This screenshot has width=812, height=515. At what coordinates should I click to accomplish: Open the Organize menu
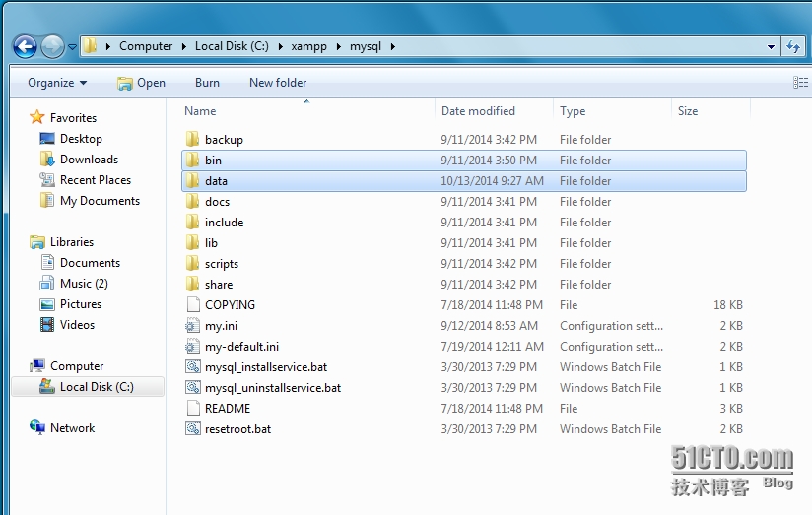[x=57, y=83]
